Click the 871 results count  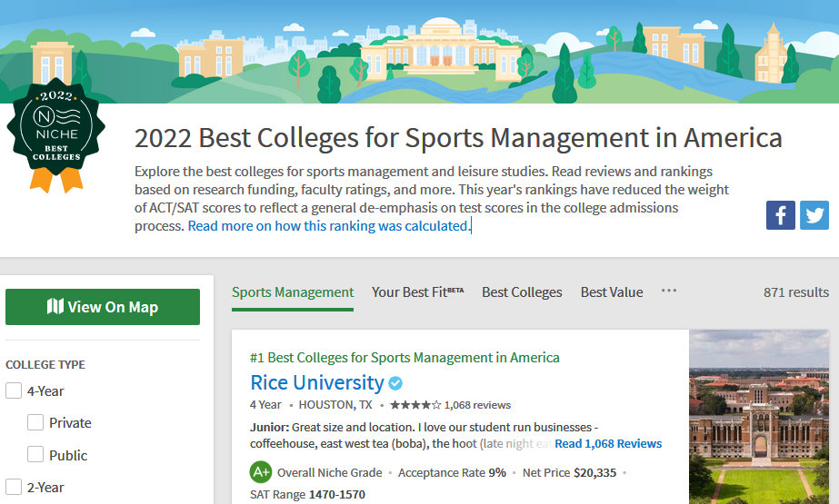pos(796,292)
